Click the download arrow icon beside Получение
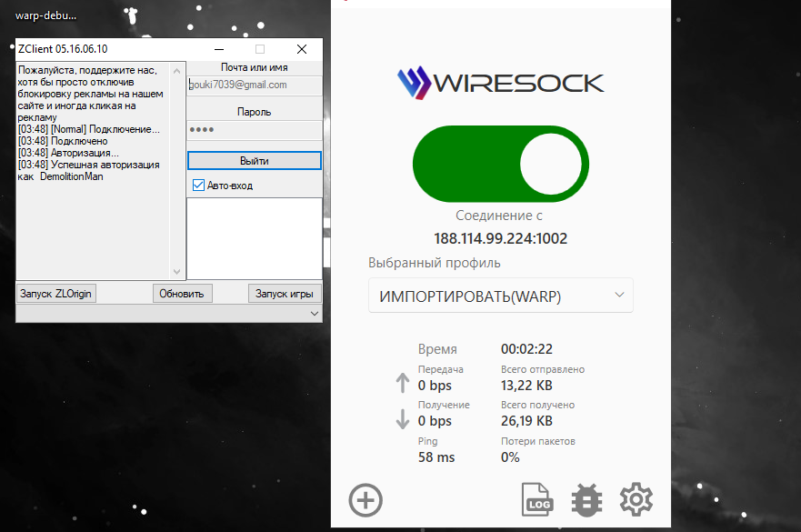This screenshot has width=801, height=532. pos(403,418)
